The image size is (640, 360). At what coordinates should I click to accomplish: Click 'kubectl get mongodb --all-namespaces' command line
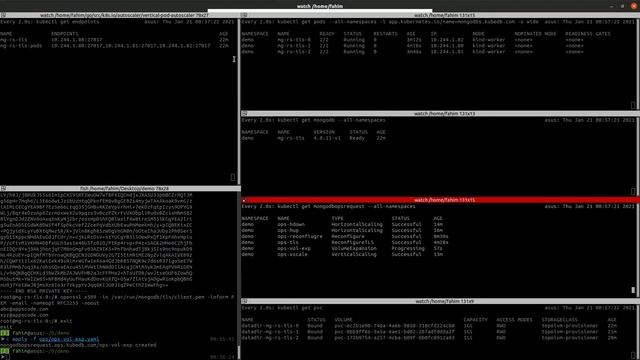click(331, 120)
